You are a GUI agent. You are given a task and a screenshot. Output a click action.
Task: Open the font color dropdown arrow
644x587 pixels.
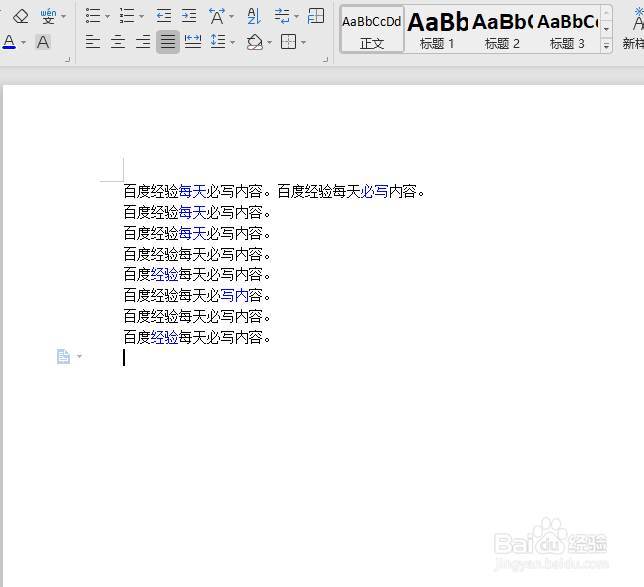24,42
